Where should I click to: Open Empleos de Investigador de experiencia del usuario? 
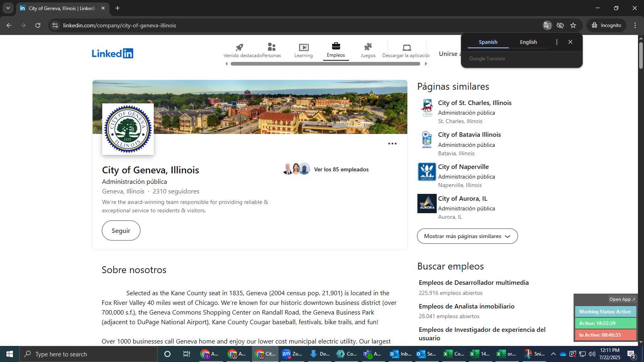[482, 334]
